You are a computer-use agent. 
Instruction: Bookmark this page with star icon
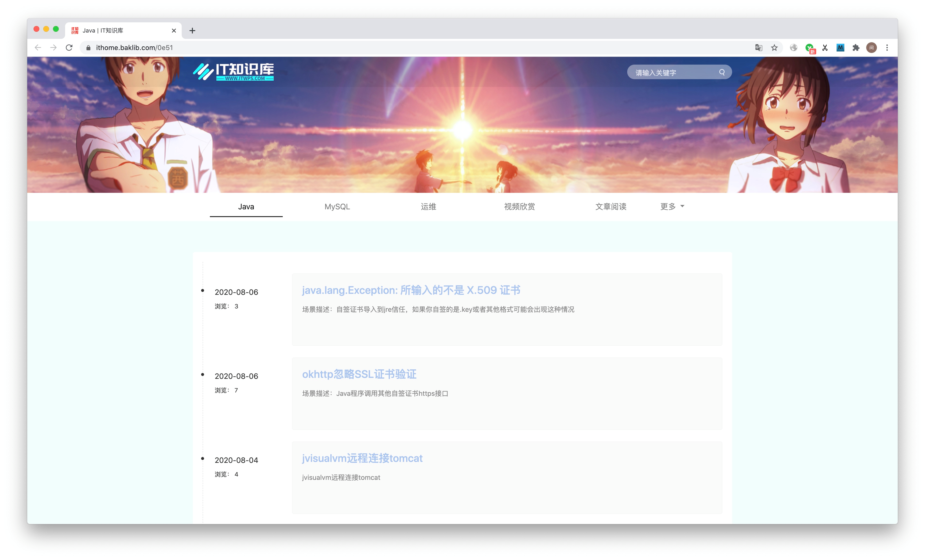(774, 48)
